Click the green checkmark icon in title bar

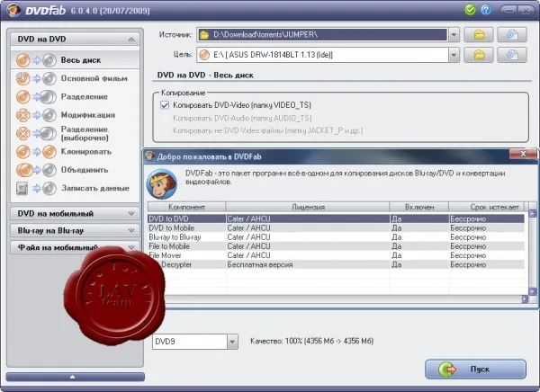click(470, 10)
